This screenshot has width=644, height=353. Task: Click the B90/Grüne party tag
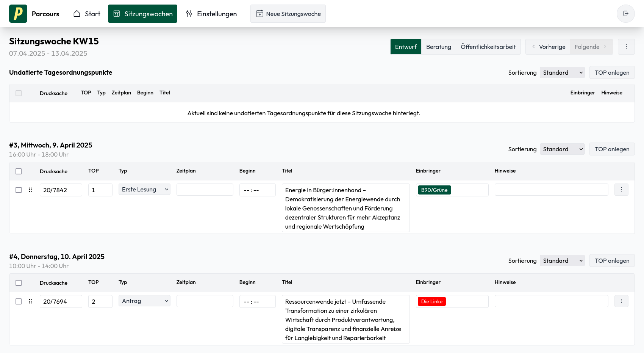click(434, 190)
